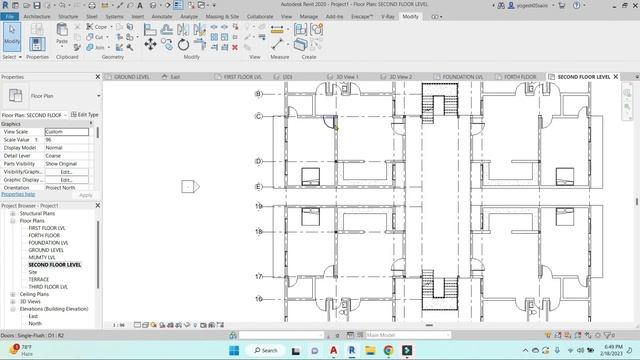Select the Scale tool
640x360 pixels.
[224, 37]
